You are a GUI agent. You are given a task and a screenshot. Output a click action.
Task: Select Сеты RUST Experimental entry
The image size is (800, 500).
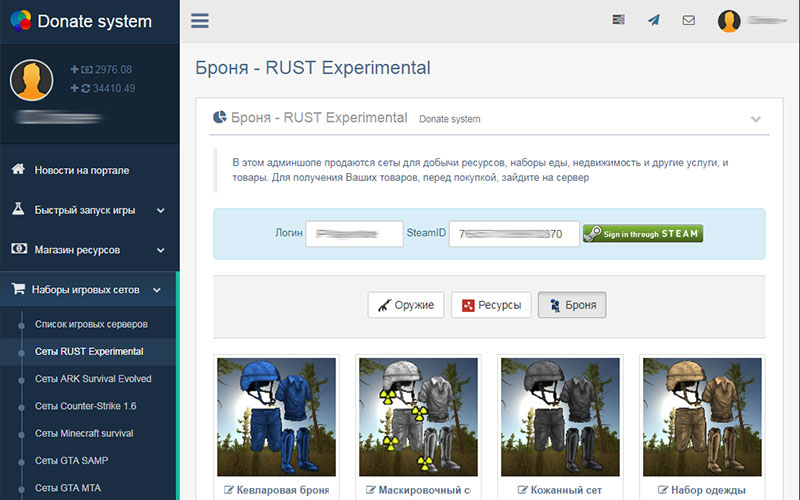(89, 352)
